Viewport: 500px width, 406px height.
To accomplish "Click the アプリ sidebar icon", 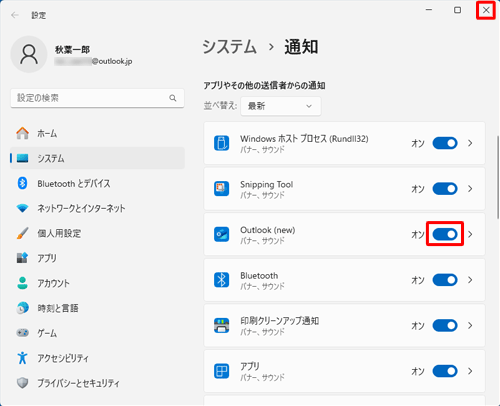I will tap(22, 258).
